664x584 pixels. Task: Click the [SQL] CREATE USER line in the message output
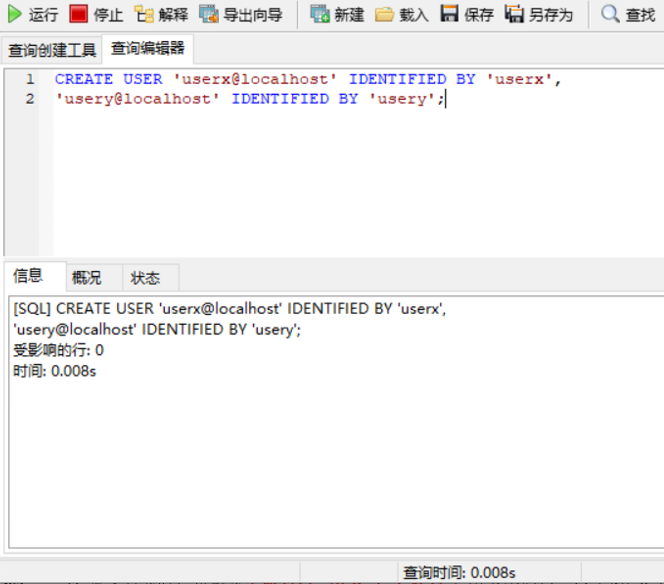pyautogui.click(x=230, y=309)
